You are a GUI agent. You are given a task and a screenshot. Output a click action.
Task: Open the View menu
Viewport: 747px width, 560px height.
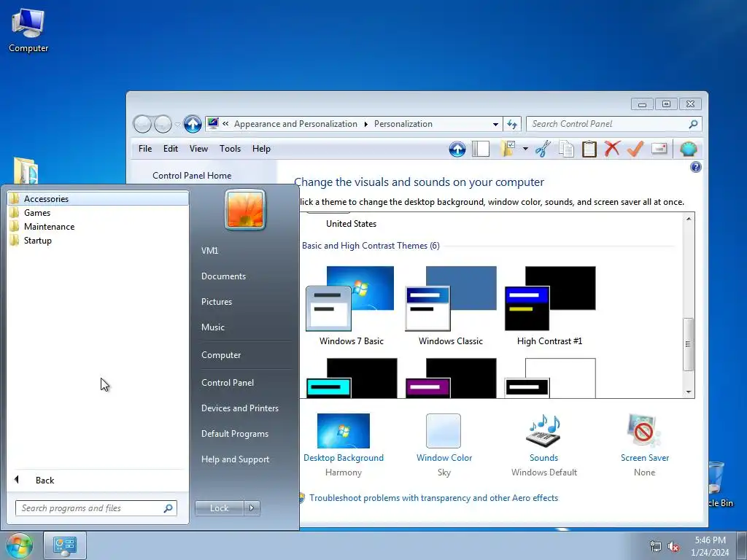pyautogui.click(x=198, y=149)
